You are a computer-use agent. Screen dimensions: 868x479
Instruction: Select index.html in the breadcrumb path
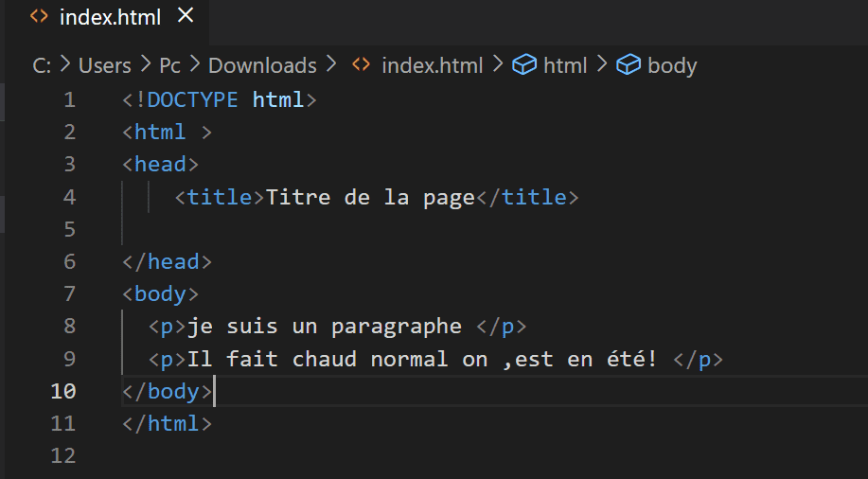click(433, 66)
